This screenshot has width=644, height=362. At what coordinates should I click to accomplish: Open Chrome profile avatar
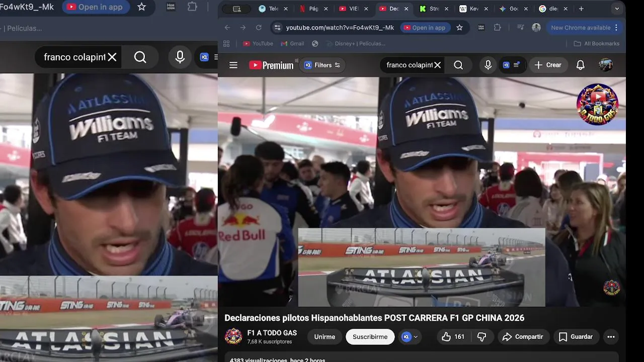(x=536, y=28)
